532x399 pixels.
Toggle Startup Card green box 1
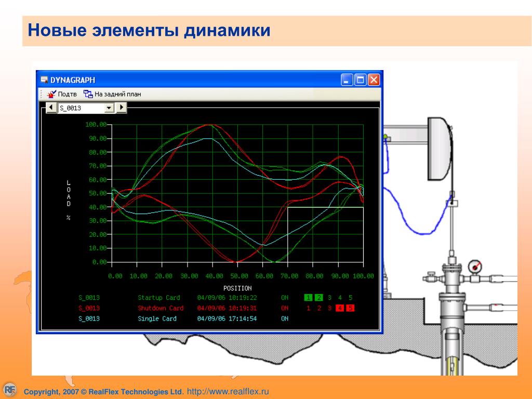click(308, 298)
